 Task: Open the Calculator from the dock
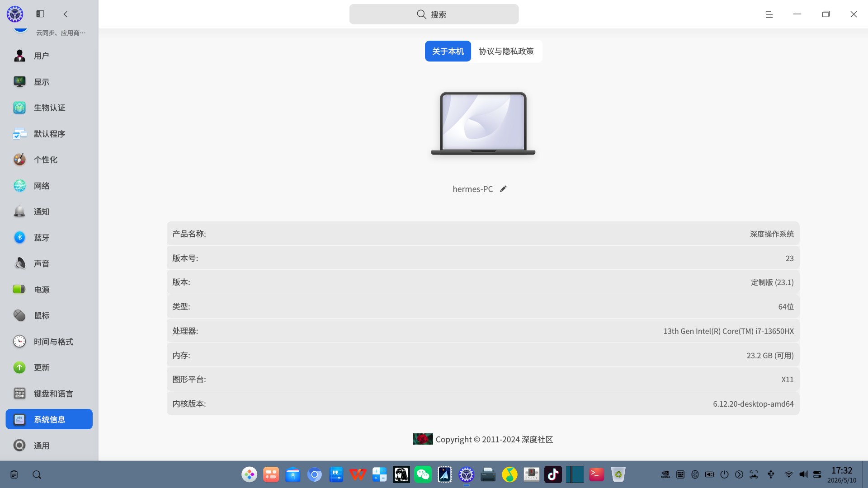(380, 474)
